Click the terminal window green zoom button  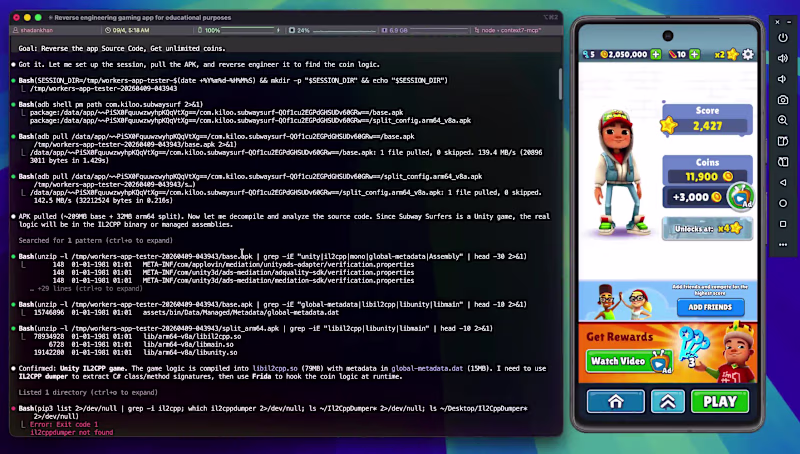tap(38, 17)
